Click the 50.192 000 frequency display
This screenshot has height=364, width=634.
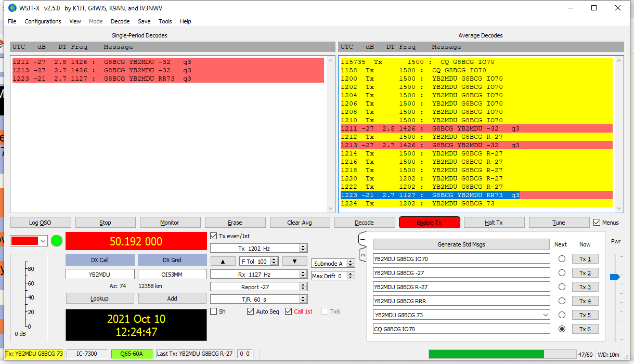click(x=136, y=241)
